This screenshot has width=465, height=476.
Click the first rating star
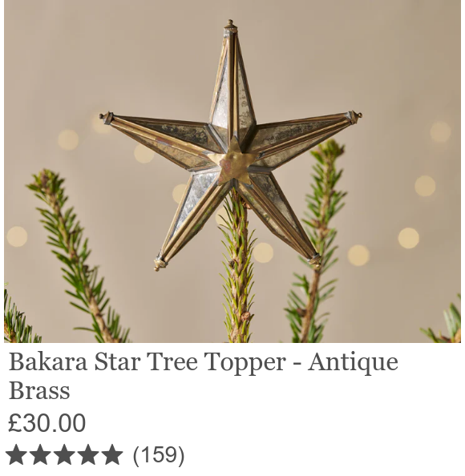coord(16,454)
